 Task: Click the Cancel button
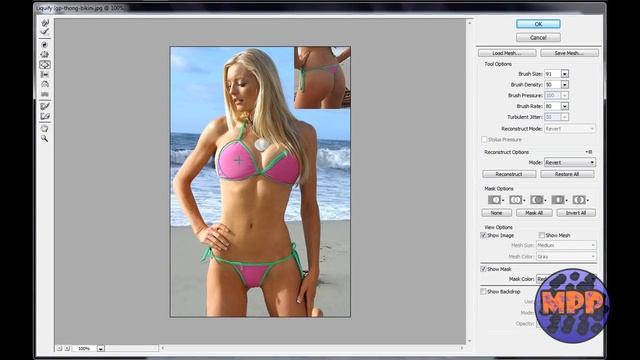[x=538, y=38]
